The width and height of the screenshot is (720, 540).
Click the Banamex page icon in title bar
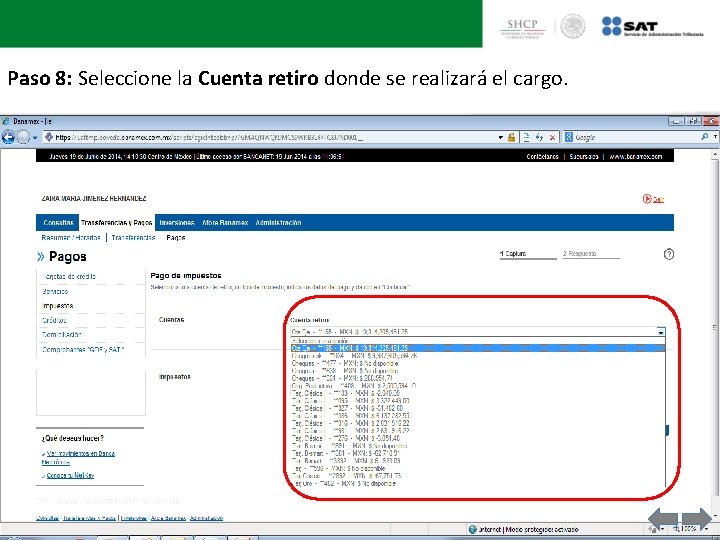[x=6, y=121]
